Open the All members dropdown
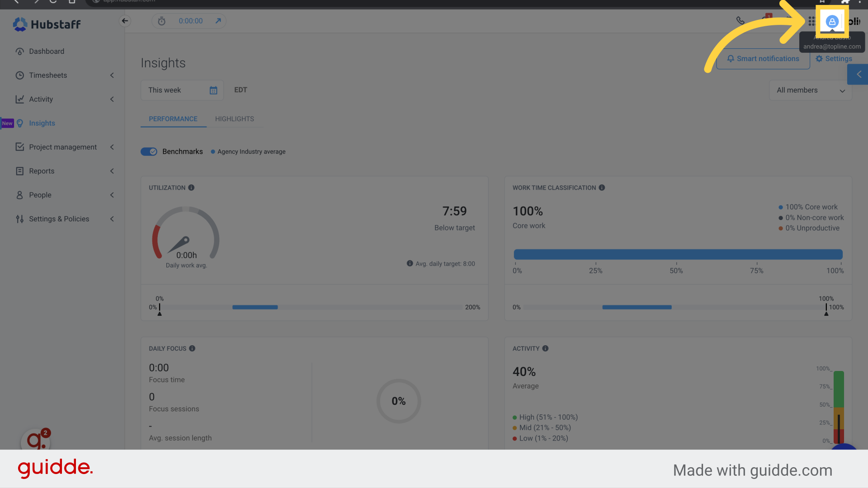The width and height of the screenshot is (868, 488). click(x=810, y=90)
